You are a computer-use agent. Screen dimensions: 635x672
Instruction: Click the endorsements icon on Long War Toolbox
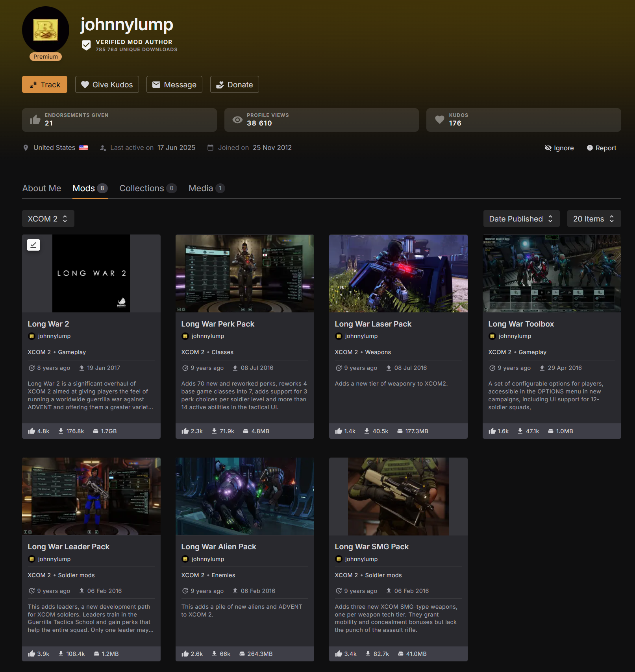[x=492, y=431]
